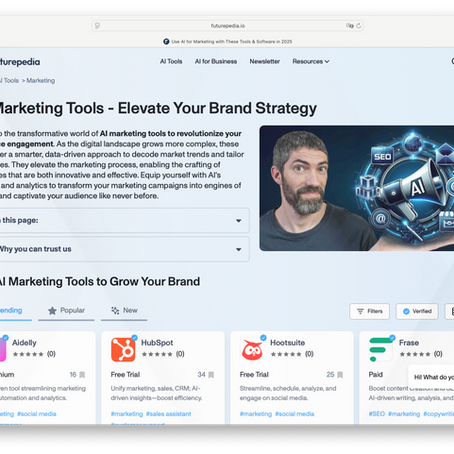The width and height of the screenshot is (454, 454).
Task: Click Aidelly's star rating
Action: [x=28, y=354]
